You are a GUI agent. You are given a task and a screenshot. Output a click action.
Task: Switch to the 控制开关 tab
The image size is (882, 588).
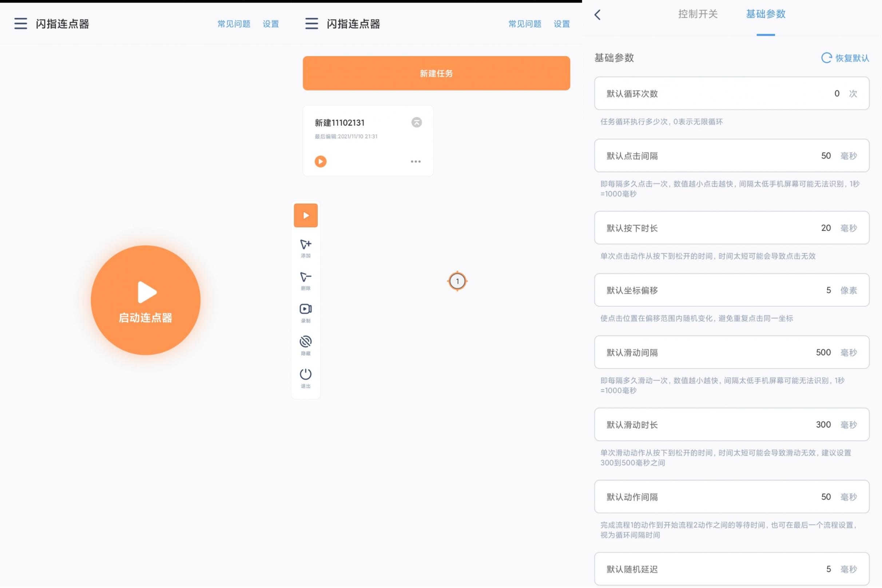pos(698,14)
